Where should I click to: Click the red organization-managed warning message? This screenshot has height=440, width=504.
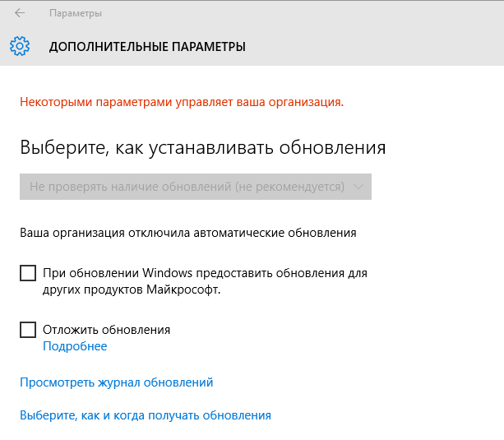(181, 103)
